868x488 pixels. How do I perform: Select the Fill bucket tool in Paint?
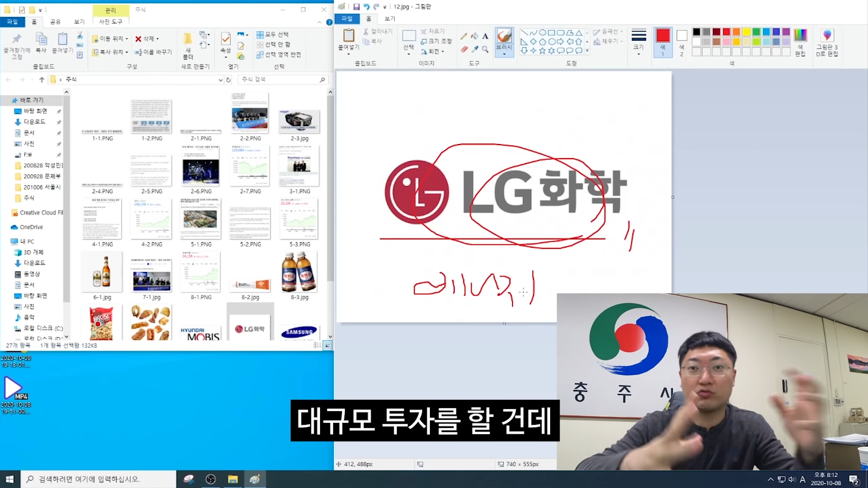pos(474,36)
